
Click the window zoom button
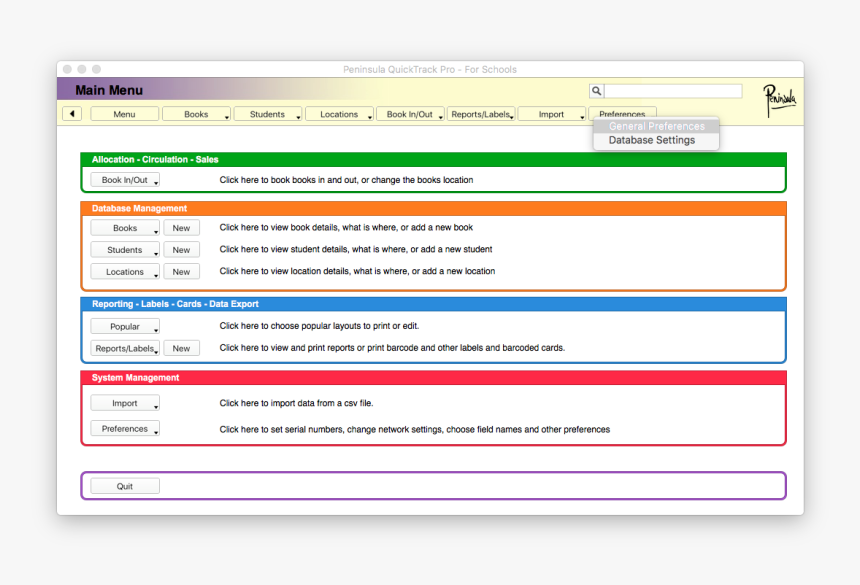[x=97, y=69]
